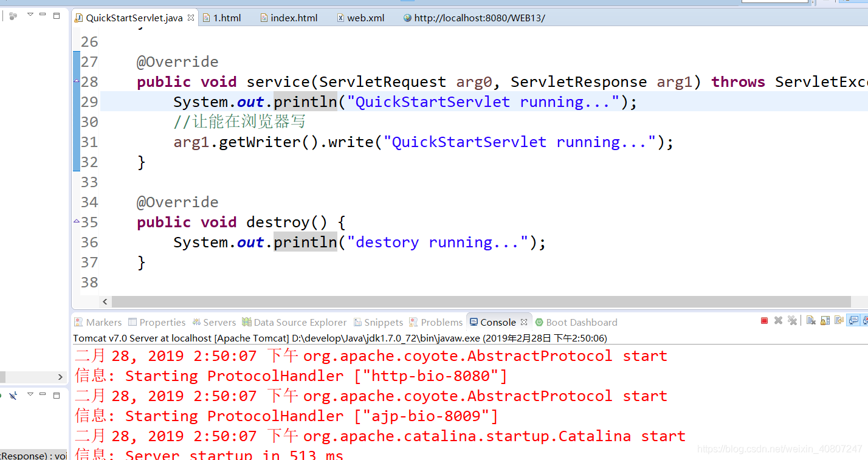Toggle Scroll Lock in the Console toolbar

[x=825, y=320]
